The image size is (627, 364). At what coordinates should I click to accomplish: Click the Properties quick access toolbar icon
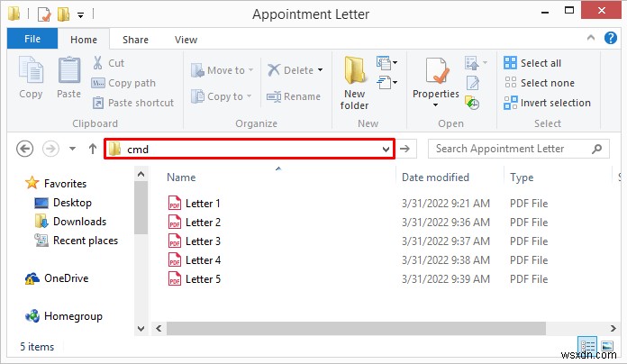(x=44, y=14)
